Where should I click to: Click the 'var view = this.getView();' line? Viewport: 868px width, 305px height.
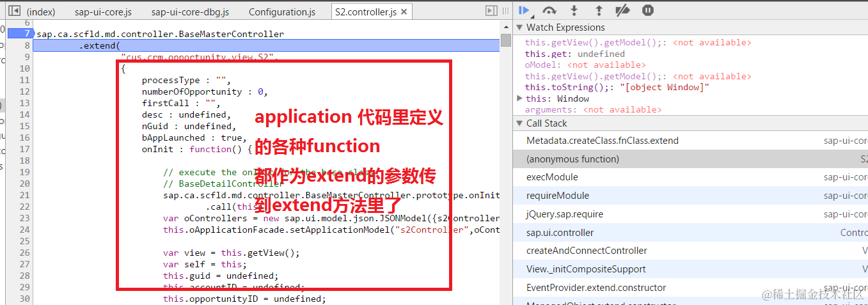click(231, 253)
